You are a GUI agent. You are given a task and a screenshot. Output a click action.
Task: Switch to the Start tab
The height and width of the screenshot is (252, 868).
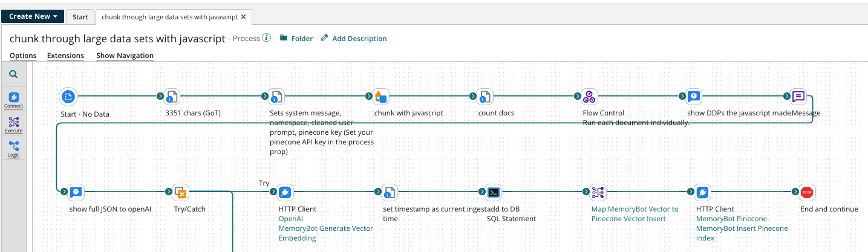pyautogui.click(x=80, y=17)
